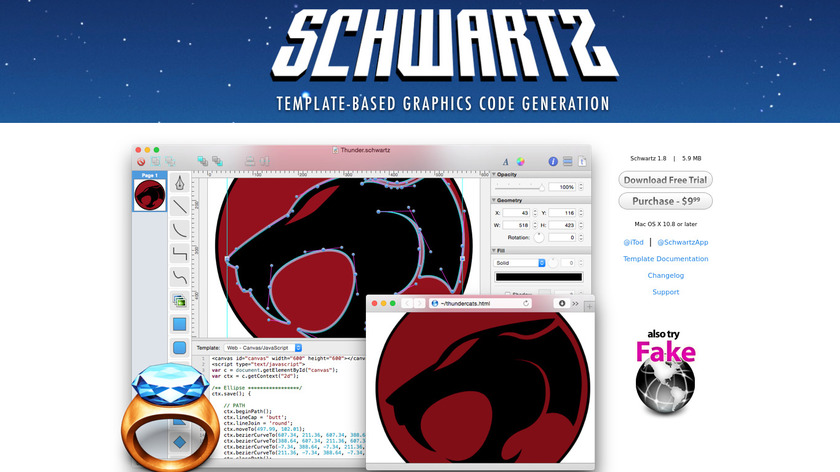Click the Bring Forward toolbar icon

click(x=202, y=161)
